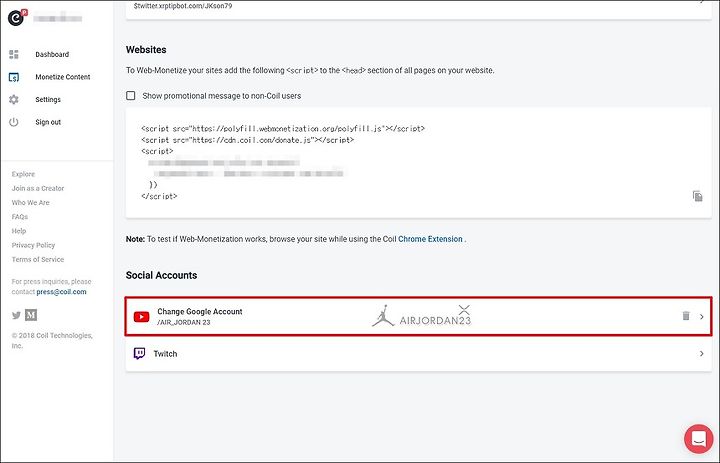This screenshot has width=720, height=463.
Task: Click the Settings gear icon
Action: (x=14, y=99)
